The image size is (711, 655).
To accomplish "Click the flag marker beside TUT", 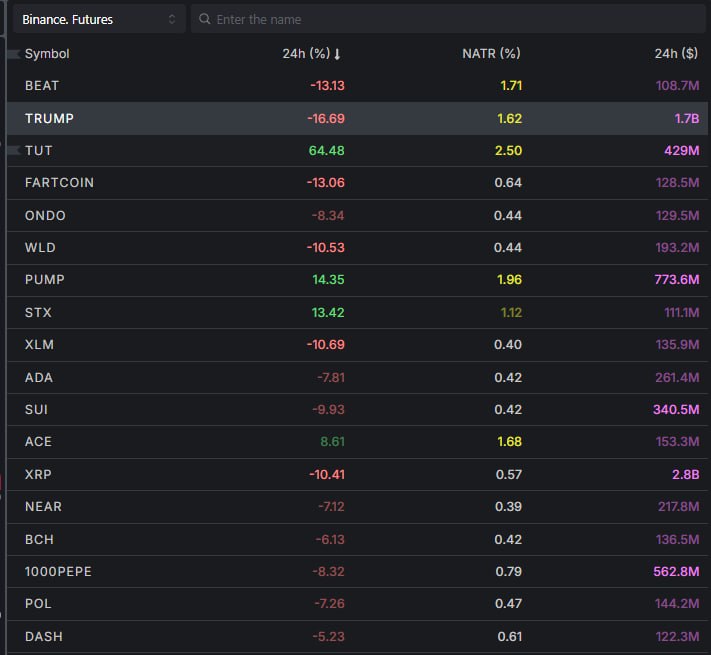I will point(14,150).
